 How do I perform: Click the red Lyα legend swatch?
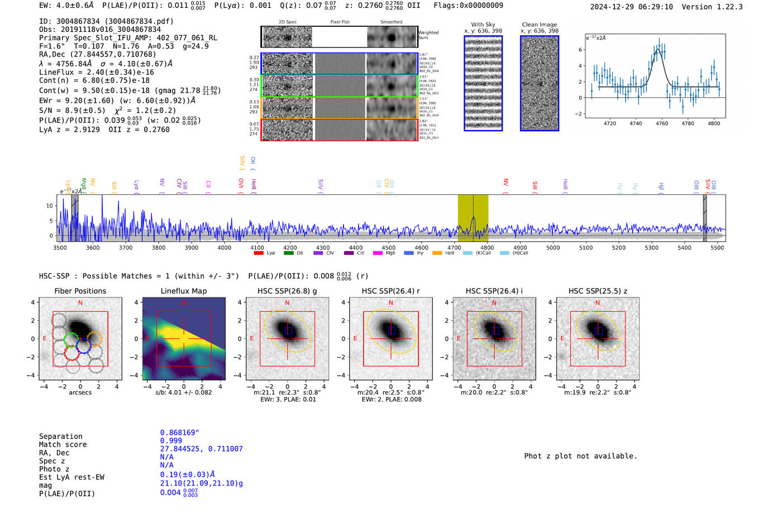tap(259, 253)
